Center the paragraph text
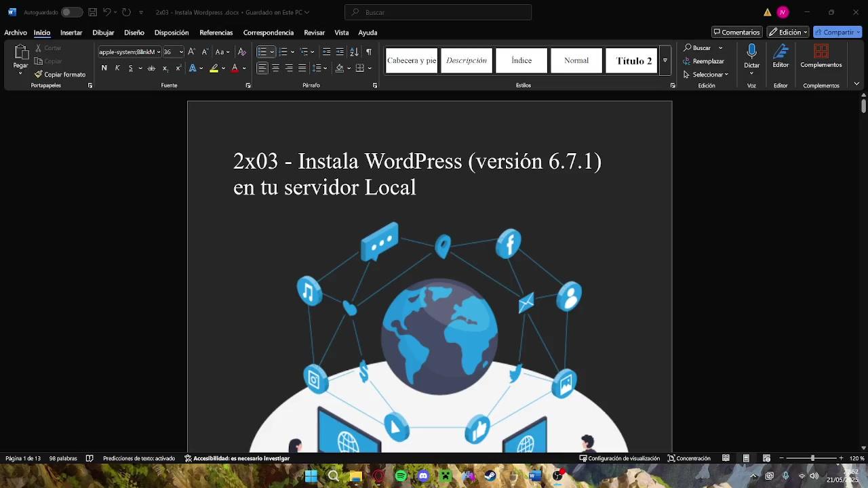Screen dimensions: 868x488 275,68
